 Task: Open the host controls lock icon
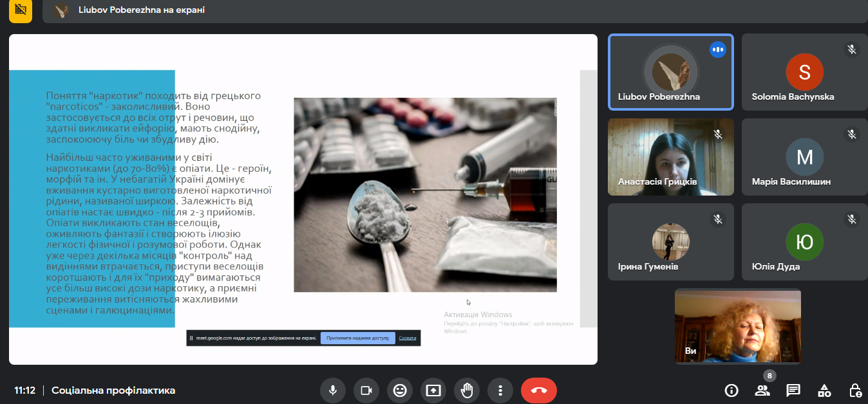854,390
